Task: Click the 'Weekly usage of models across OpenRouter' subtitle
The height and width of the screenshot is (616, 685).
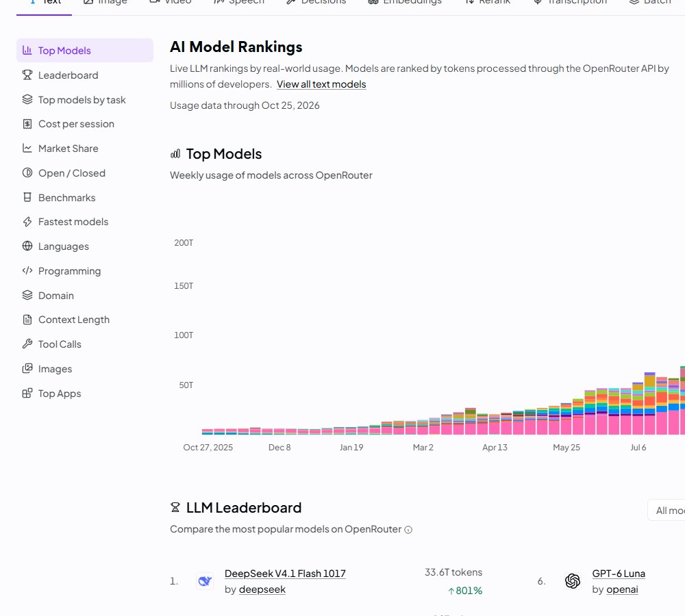Action: pos(271,175)
